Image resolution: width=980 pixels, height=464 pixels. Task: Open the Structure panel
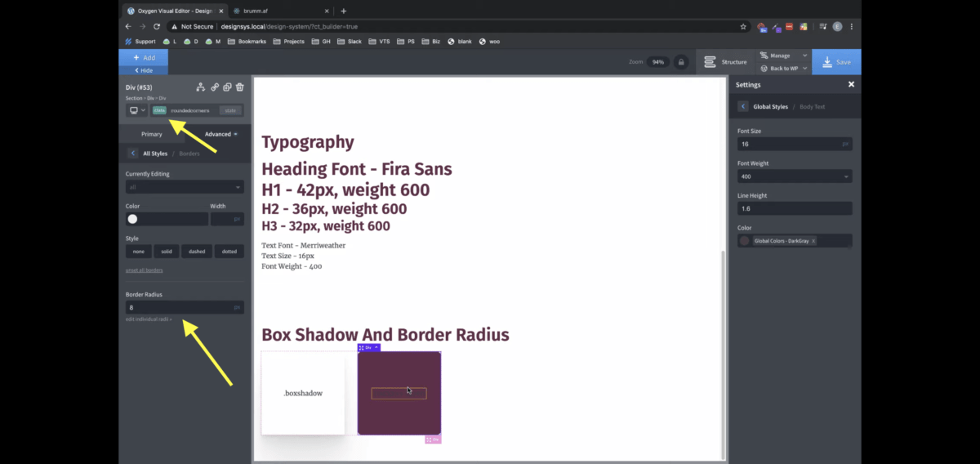coord(725,62)
